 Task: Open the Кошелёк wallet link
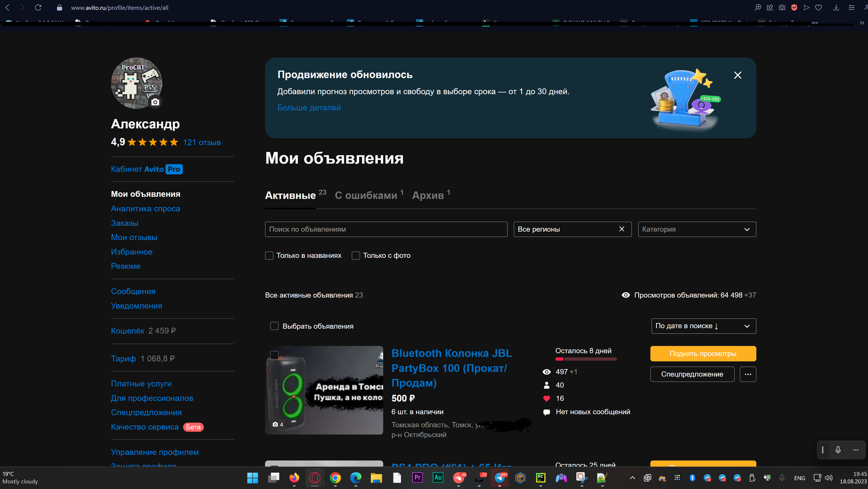coord(128,331)
